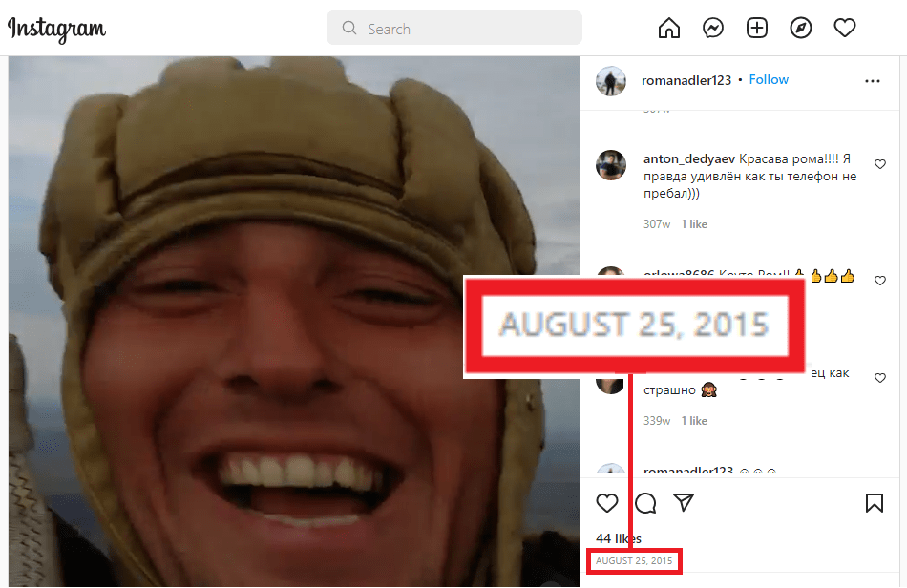Viewport: 907px width, 588px height.
Task: Click the Instagram logo
Action: pyautogui.click(x=56, y=29)
